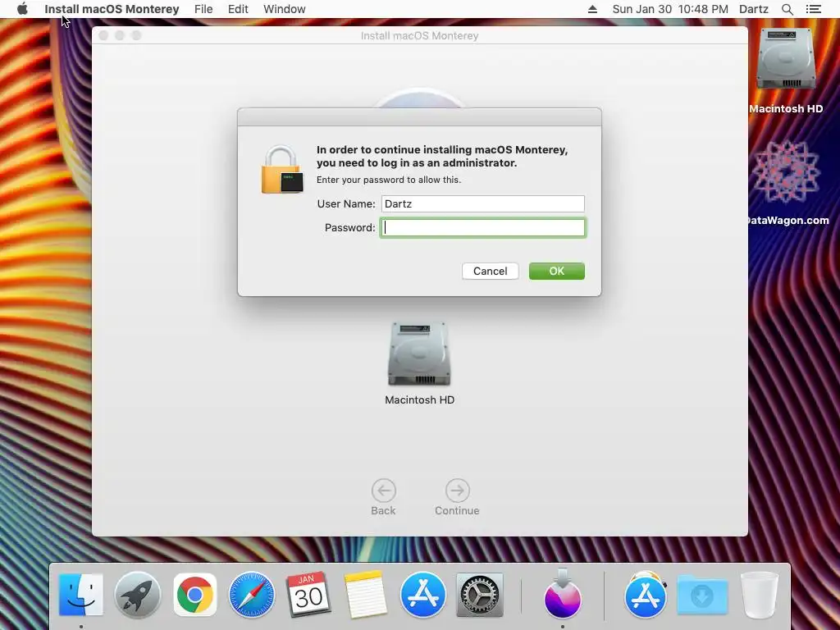Open the Edit menu

click(238, 9)
